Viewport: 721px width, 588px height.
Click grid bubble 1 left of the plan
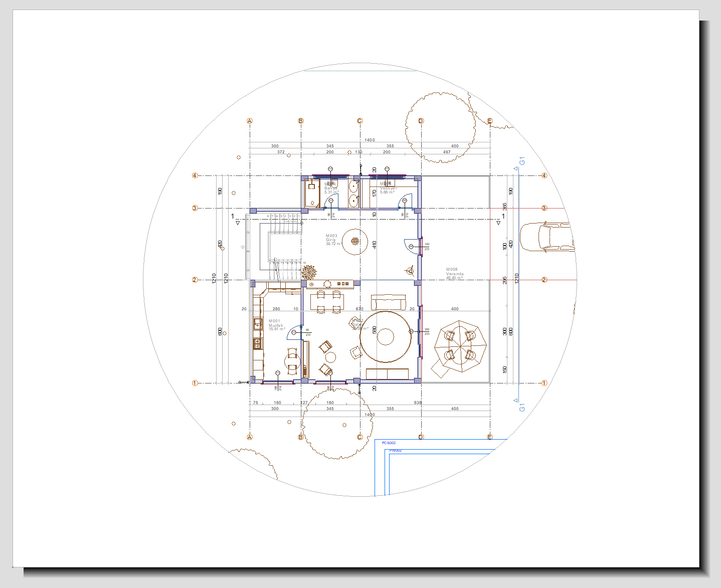click(x=195, y=383)
